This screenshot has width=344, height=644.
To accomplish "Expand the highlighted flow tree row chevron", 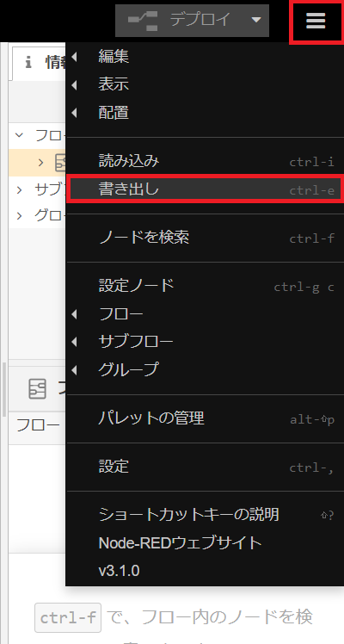I will coord(40,163).
